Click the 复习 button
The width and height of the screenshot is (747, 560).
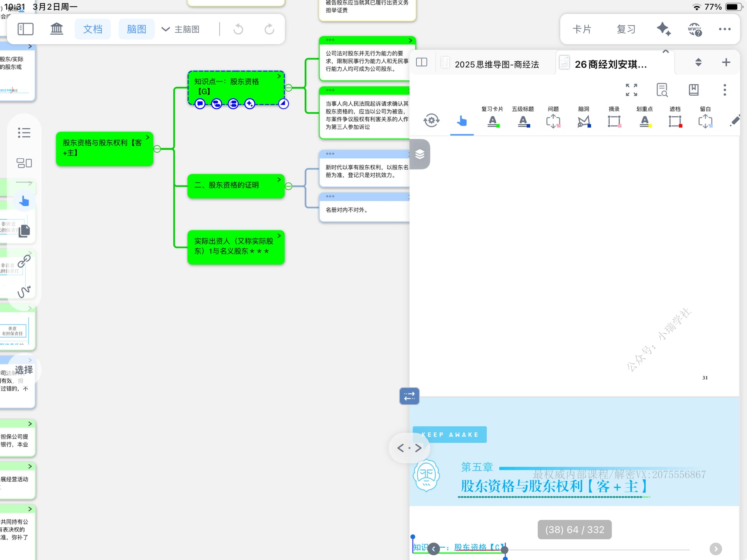pos(626,29)
